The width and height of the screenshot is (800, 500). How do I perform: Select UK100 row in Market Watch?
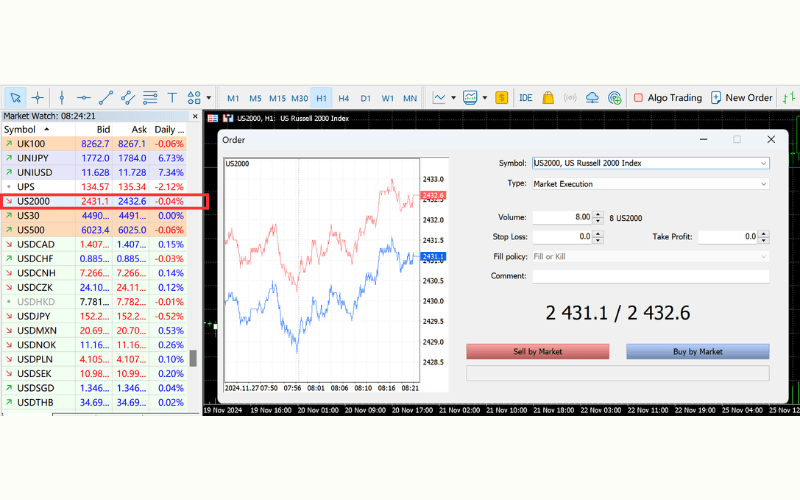(x=94, y=144)
